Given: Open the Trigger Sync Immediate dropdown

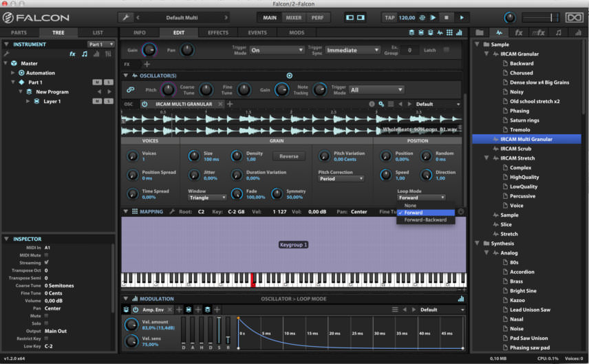Looking at the screenshot, I should click(352, 50).
